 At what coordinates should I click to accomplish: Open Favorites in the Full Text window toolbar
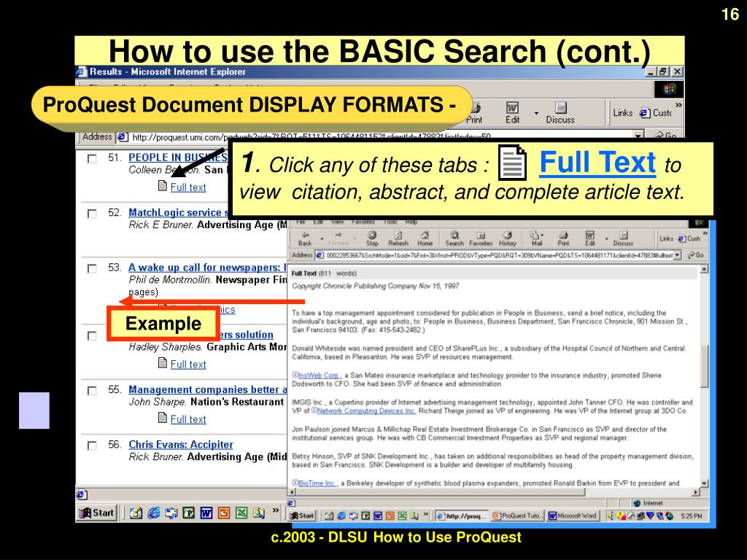pyautogui.click(x=481, y=238)
